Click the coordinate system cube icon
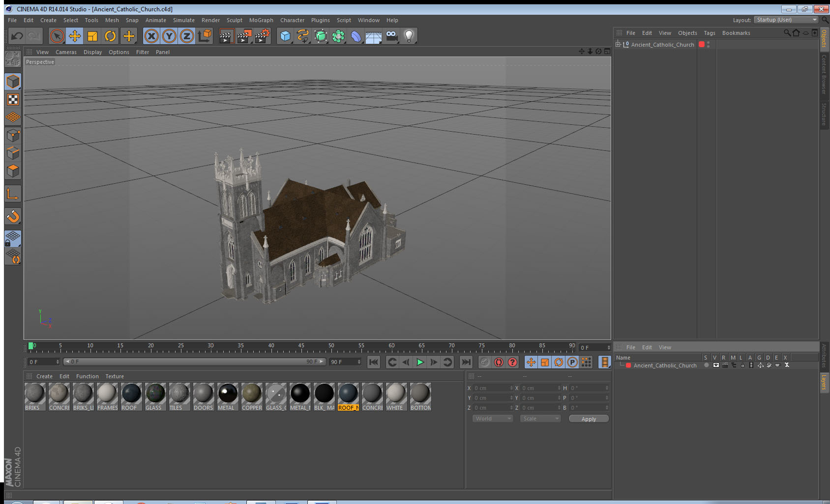The width and height of the screenshot is (830, 504). click(206, 36)
